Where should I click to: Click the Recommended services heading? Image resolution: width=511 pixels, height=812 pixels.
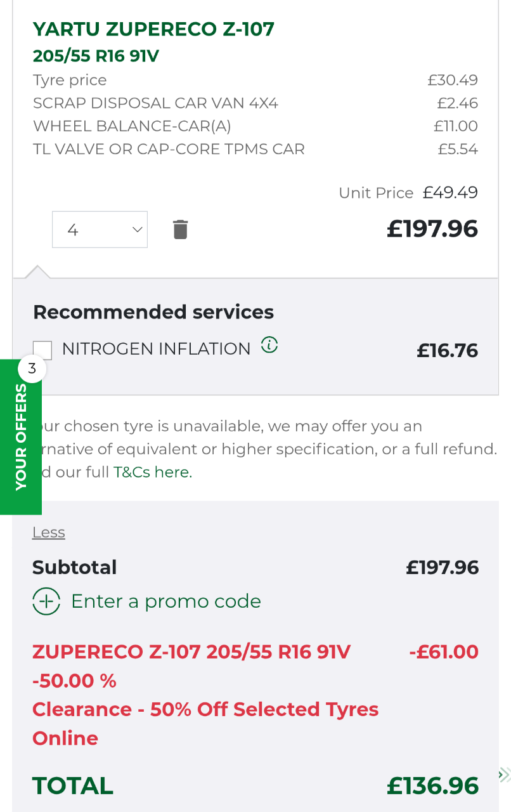tap(153, 312)
